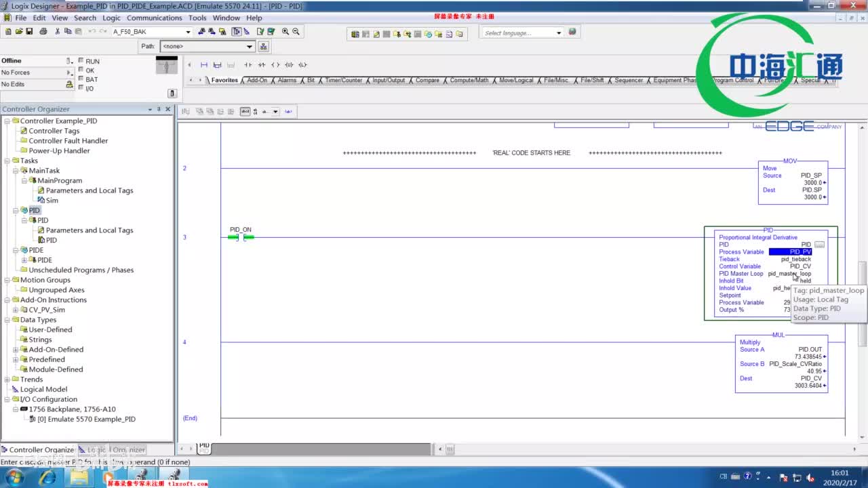Save the project with the floppy disk icon
This screenshot has height=488, width=868.
tap(29, 31)
